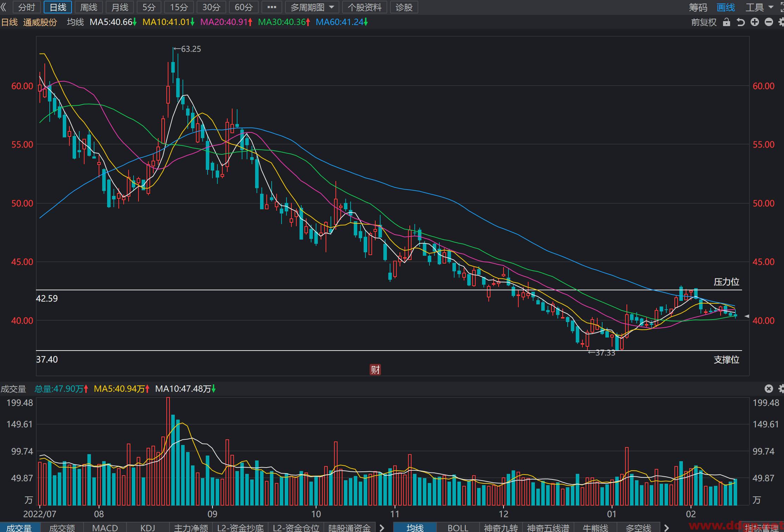Screen dimensions: 784x532
Task: Select BOLL overlay tab
Action: (x=458, y=528)
